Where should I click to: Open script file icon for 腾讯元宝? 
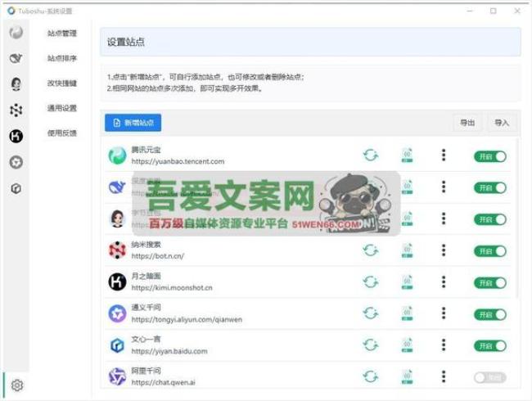tap(407, 155)
